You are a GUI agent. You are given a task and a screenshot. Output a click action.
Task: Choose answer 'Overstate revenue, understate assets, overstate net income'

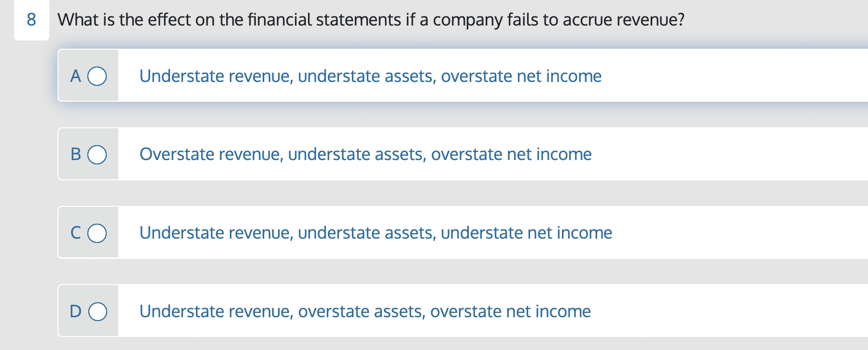[x=365, y=154]
